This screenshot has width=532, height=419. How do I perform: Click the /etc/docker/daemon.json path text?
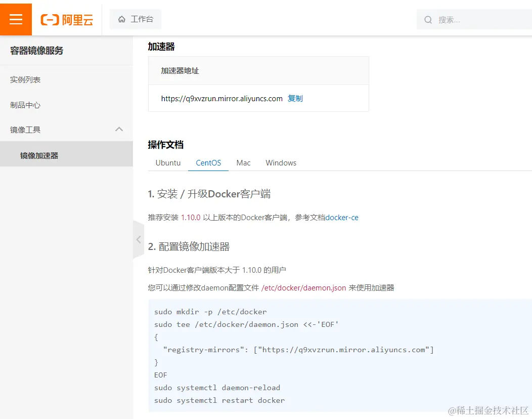click(x=303, y=288)
